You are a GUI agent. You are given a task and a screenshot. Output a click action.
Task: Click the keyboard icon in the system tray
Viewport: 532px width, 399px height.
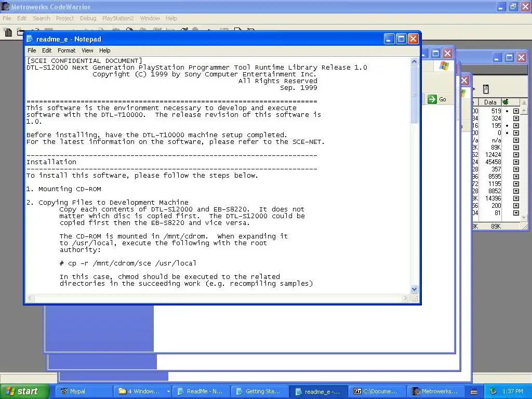[x=474, y=392]
